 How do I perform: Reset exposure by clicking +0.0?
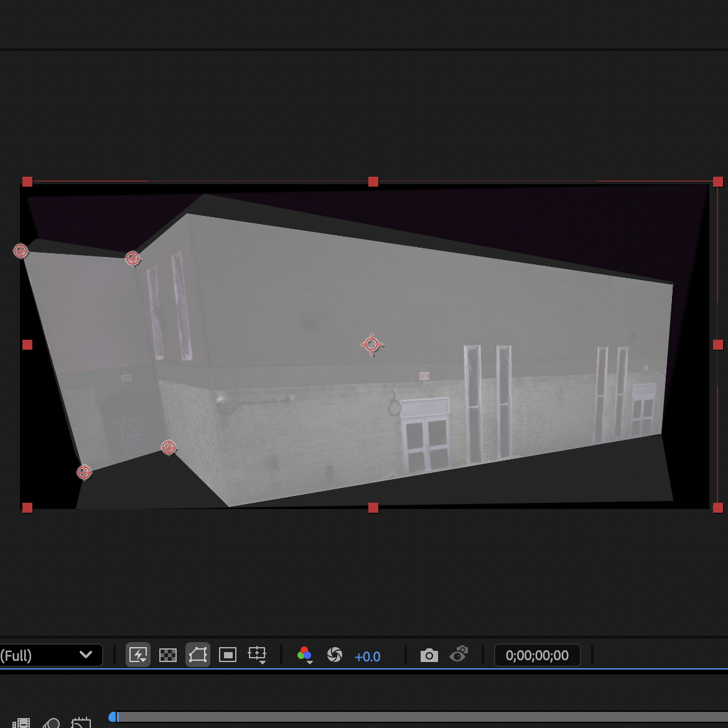point(368,656)
